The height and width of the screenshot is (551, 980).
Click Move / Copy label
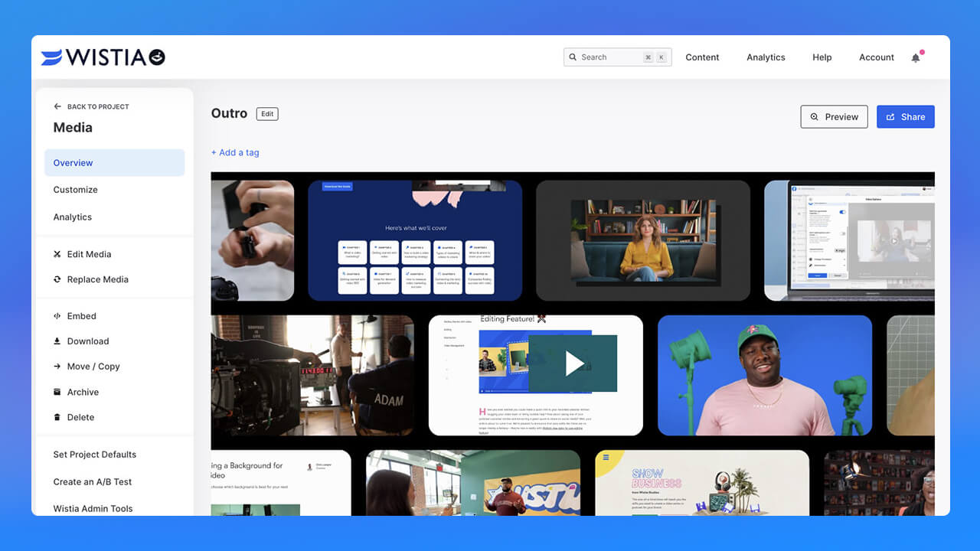(x=93, y=367)
